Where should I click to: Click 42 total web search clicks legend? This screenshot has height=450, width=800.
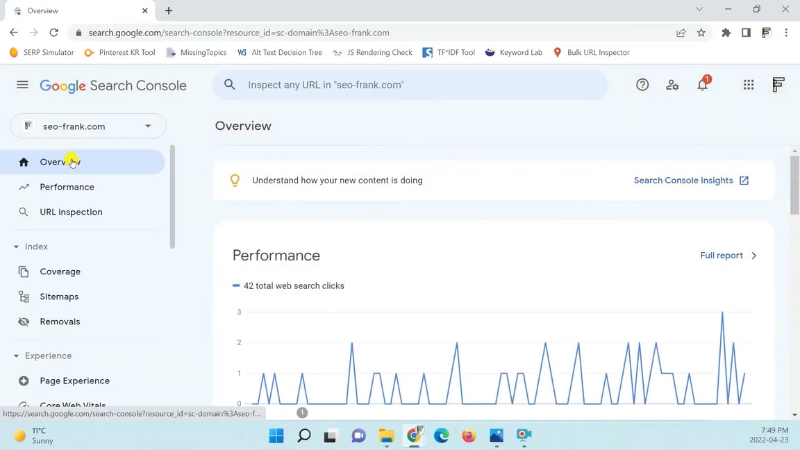coord(288,286)
